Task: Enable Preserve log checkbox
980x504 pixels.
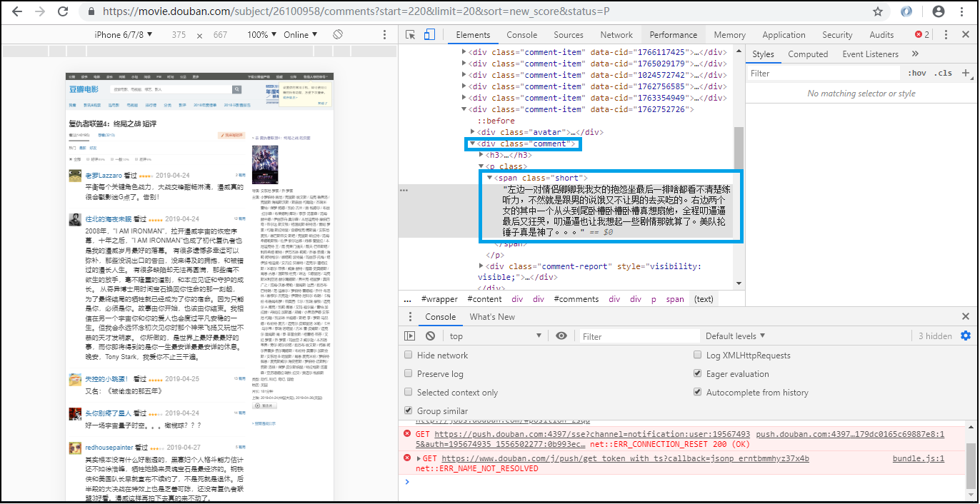Action: point(408,373)
